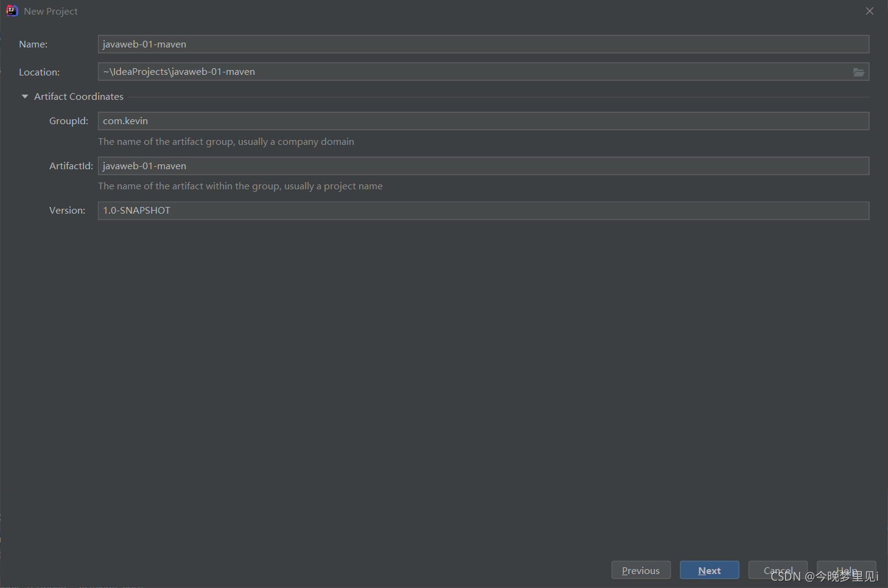
Task: Focus the GroupId field containing com.kevin
Action: click(x=483, y=121)
